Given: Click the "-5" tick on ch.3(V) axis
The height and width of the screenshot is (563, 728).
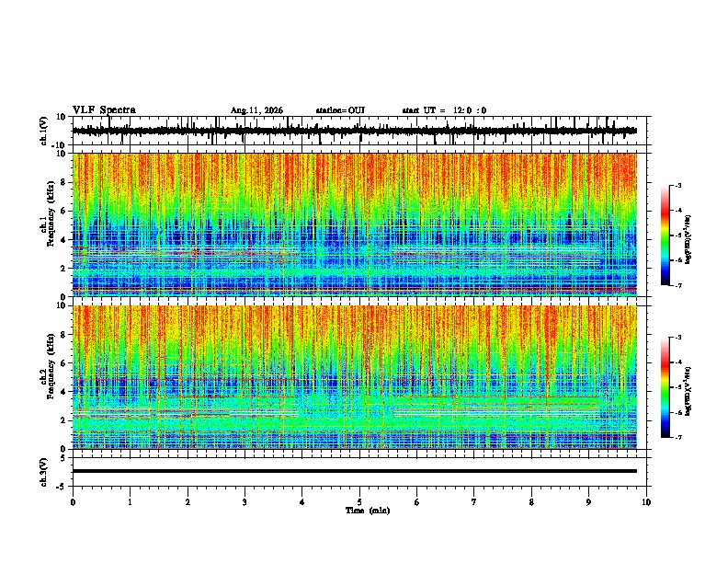Looking at the screenshot, I should click(63, 487).
